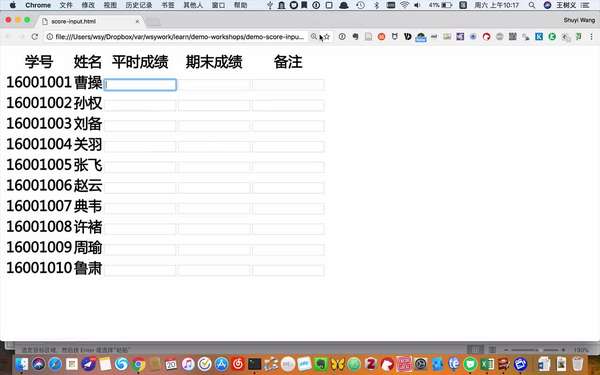The height and width of the screenshot is (375, 600).
Task: Click 期末成绩 field for 周瑜
Action: 214,250
